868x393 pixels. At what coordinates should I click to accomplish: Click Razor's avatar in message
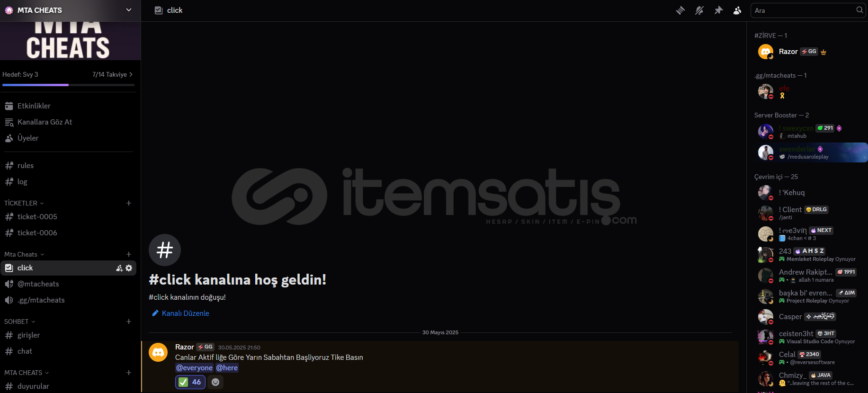(158, 353)
